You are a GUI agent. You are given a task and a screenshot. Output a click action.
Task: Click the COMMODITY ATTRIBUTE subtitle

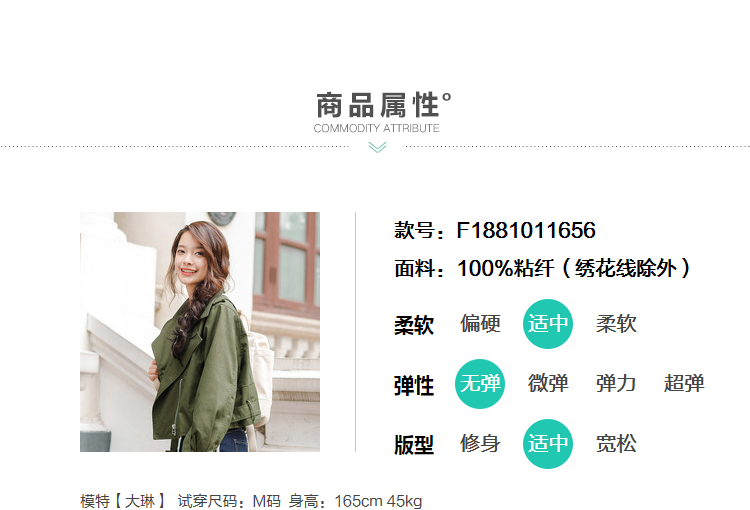[x=376, y=128]
